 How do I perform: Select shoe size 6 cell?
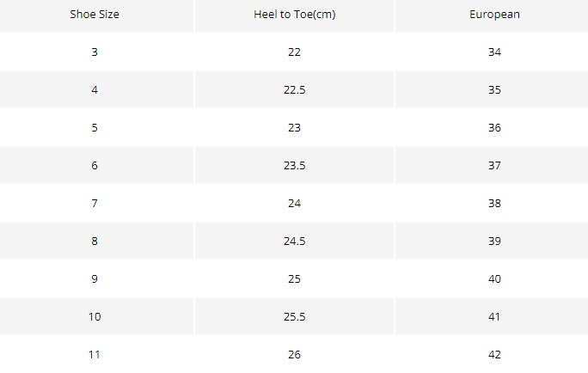95,165
